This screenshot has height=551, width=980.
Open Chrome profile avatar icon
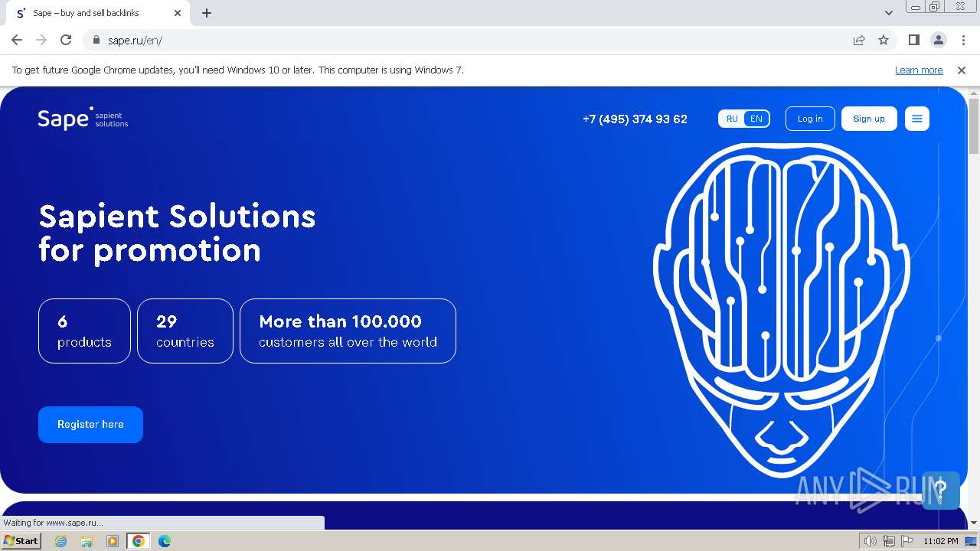(938, 40)
